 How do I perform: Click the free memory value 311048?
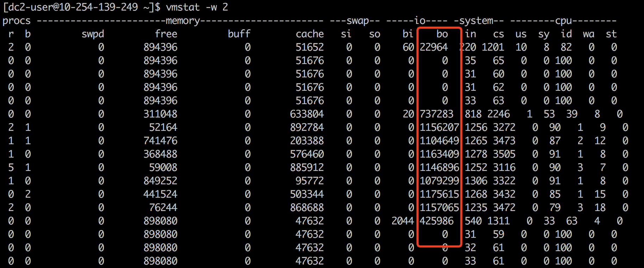click(160, 114)
